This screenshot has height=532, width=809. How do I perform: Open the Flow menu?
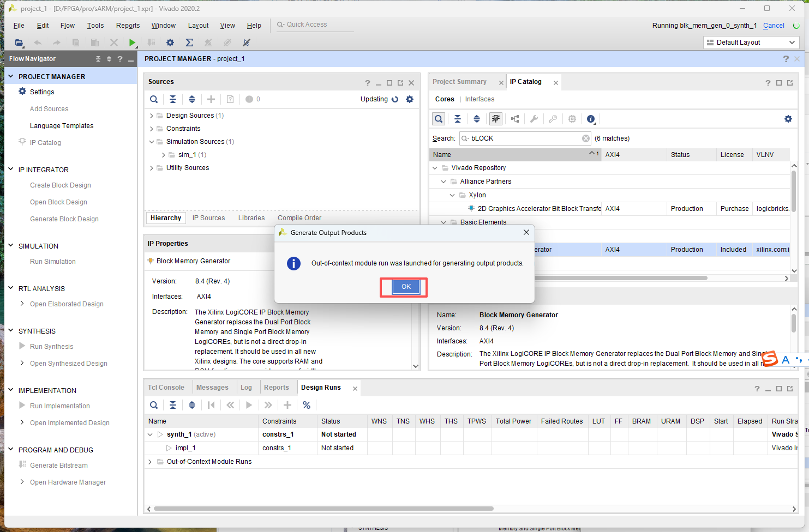(x=68, y=26)
